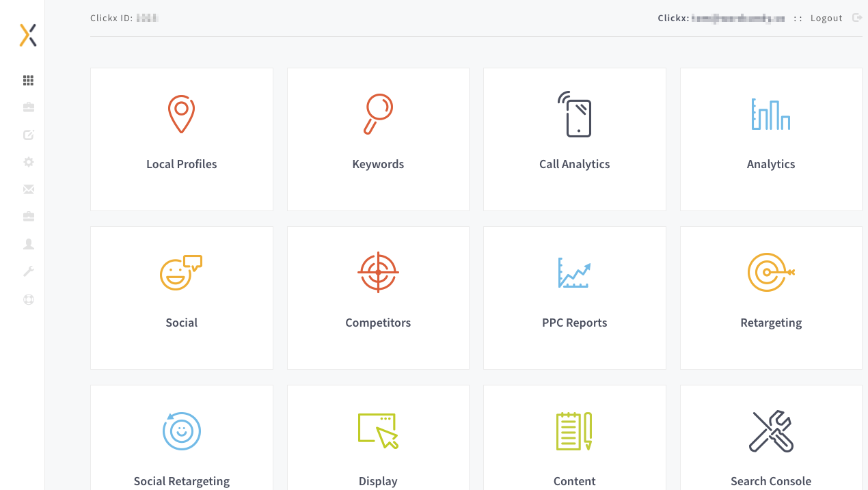Click the Social Retargeting smiley icon
The height and width of the screenshot is (490, 868).
click(x=181, y=431)
